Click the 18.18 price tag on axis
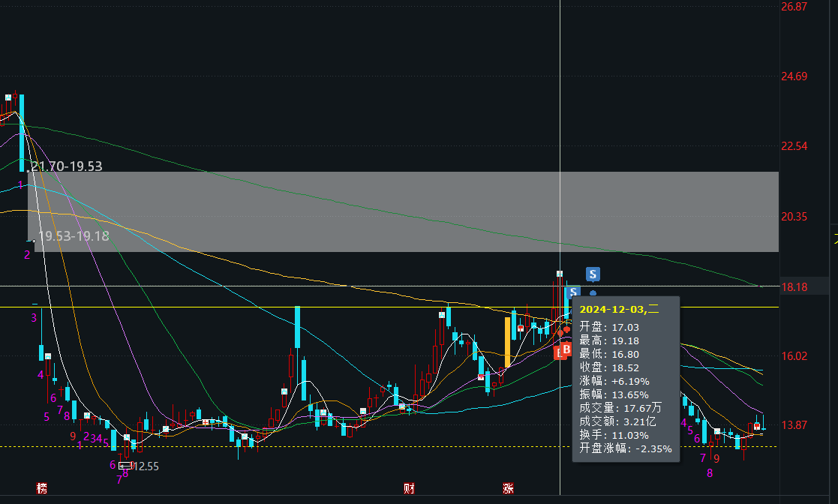 [x=794, y=286]
